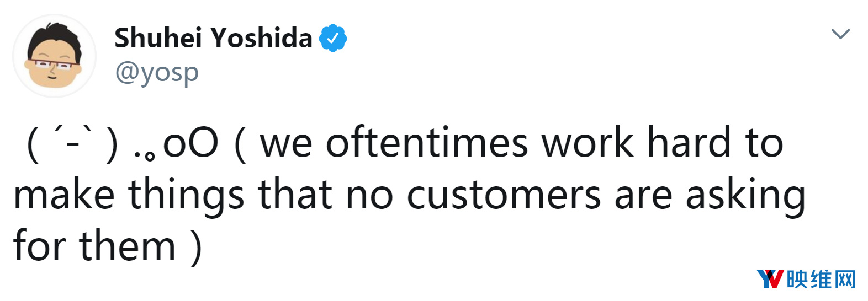Click the blue verified badge checkmark
Viewport: 868px width, 301px height.
click(x=333, y=38)
